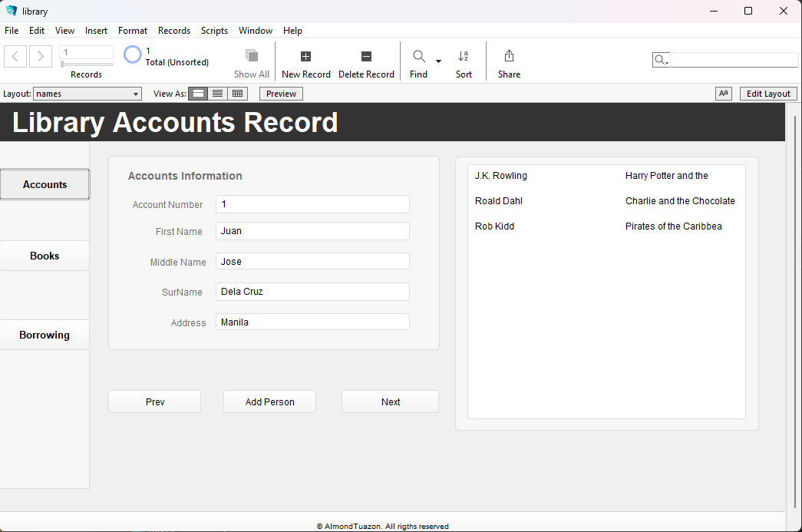Click the New Record plus icon

[x=305, y=57]
